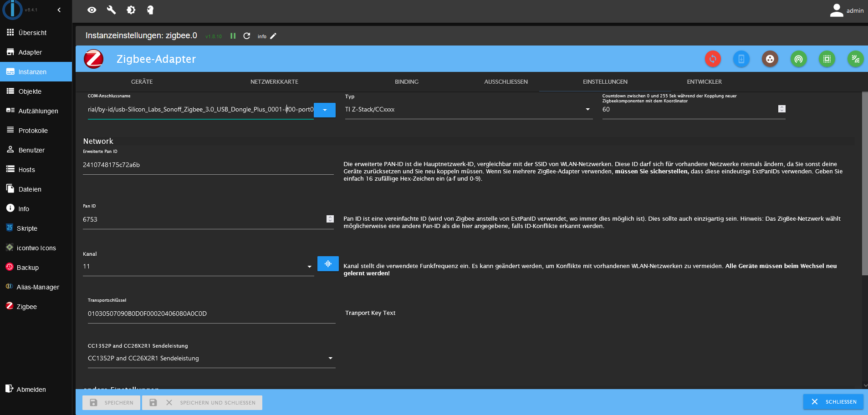
Task: Open Skripte in the sidebar
Action: pos(36,228)
